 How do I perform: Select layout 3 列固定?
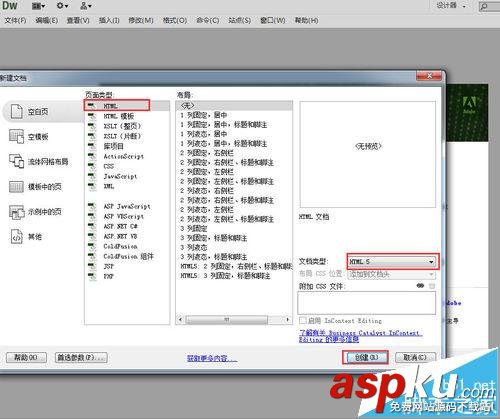coord(194,229)
